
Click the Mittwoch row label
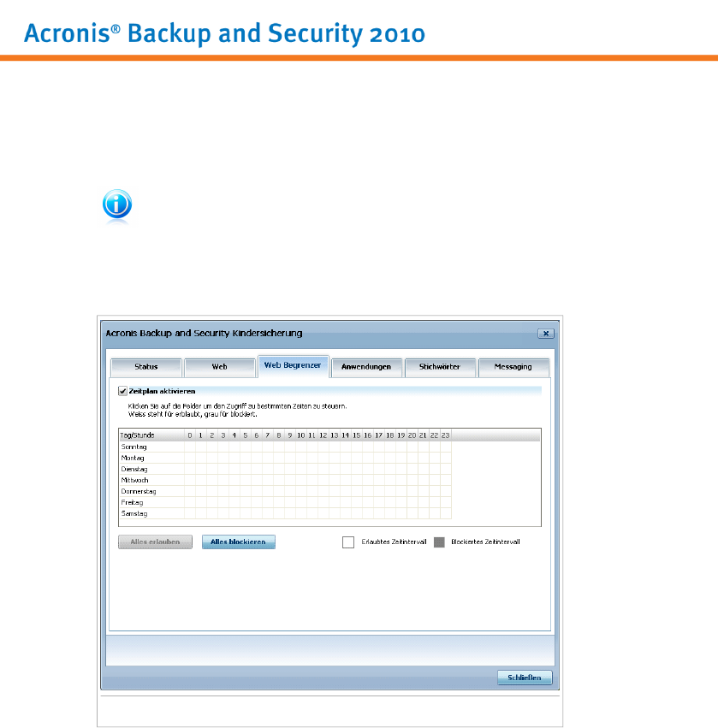tap(134, 480)
